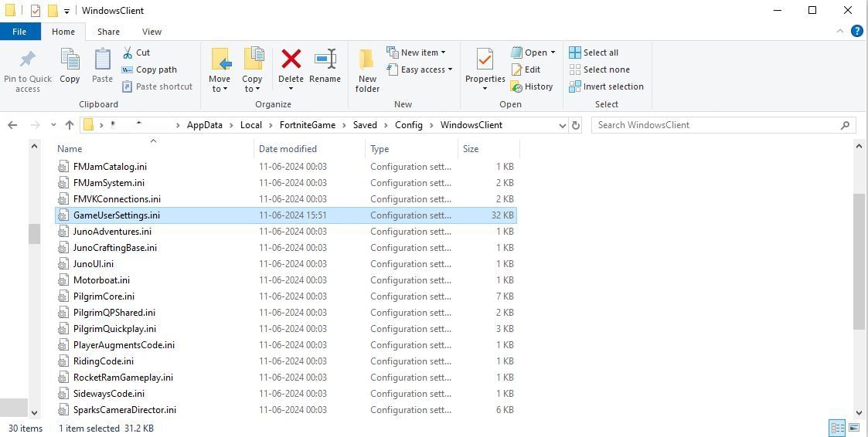Click the file list vertical scrollbar thumb
This screenshot has width=868, height=437.
tap(859, 261)
